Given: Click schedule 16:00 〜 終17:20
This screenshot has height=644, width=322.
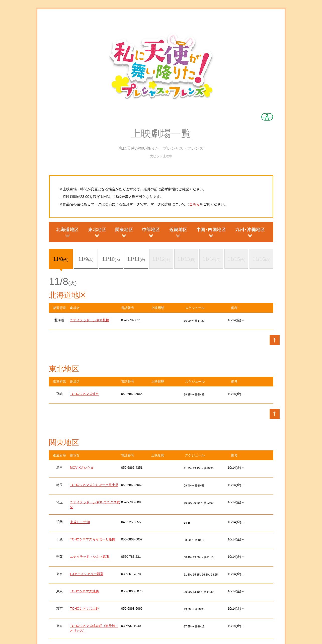Looking at the screenshot, I should click(x=194, y=321).
